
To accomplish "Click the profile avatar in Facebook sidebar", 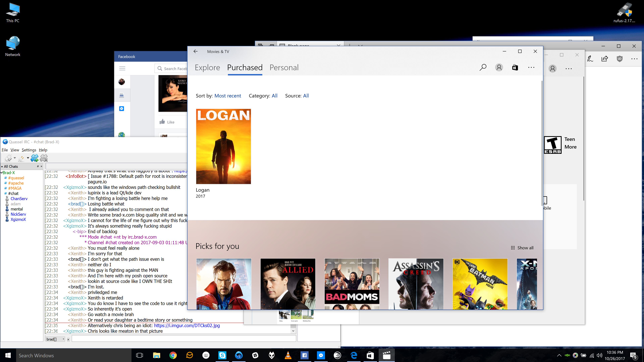I will tap(121, 82).
